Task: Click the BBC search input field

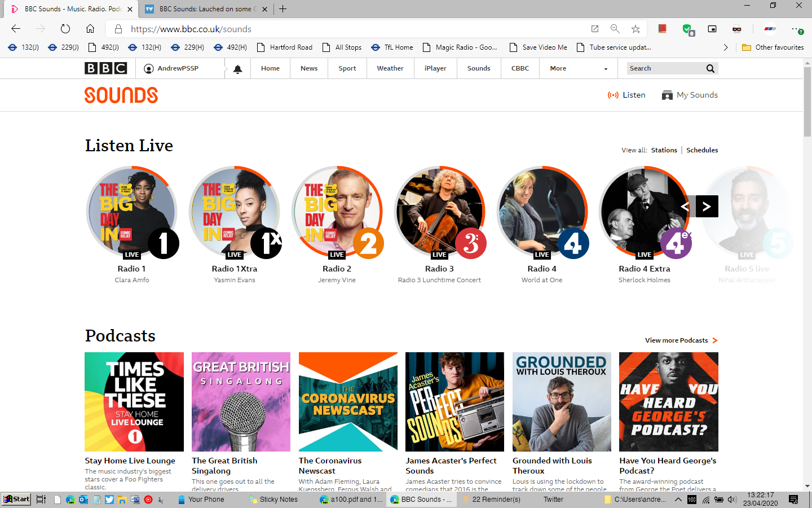Action: point(665,68)
